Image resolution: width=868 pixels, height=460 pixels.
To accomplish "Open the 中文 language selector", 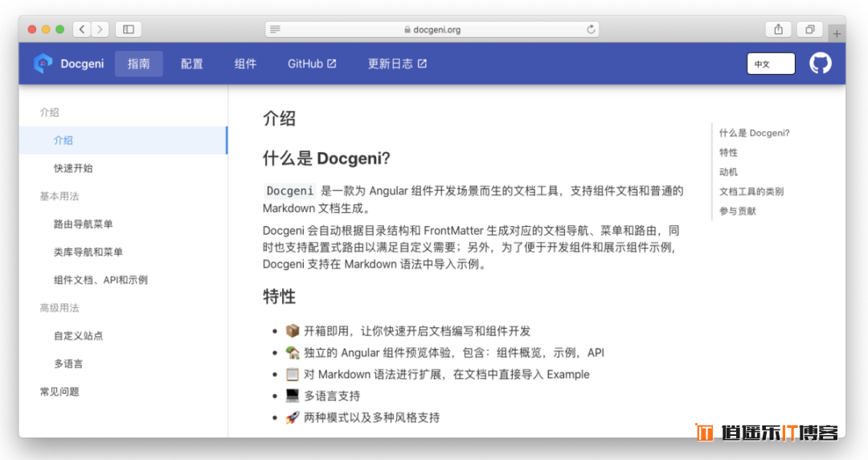I will (771, 64).
